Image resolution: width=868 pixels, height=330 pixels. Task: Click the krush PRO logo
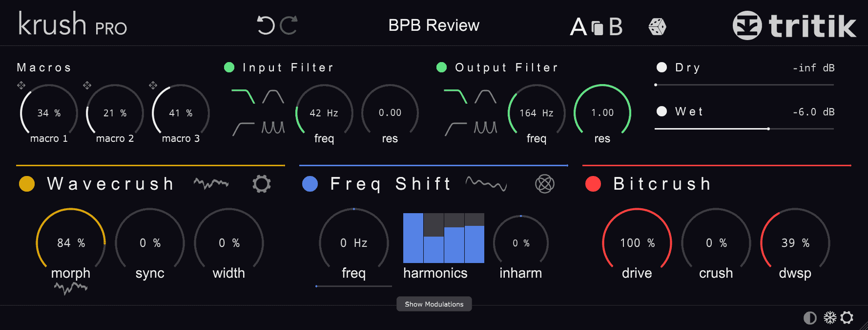[73, 23]
